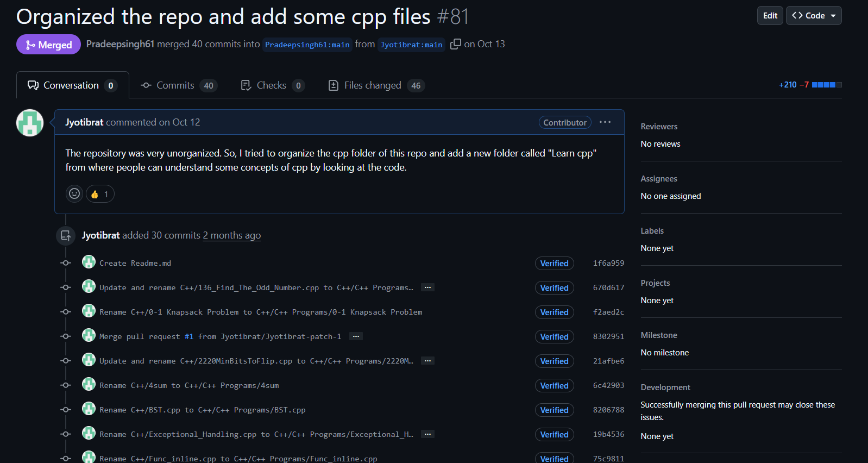Image resolution: width=868 pixels, height=463 pixels.
Task: Open pull request #1 link
Action: coord(188,337)
